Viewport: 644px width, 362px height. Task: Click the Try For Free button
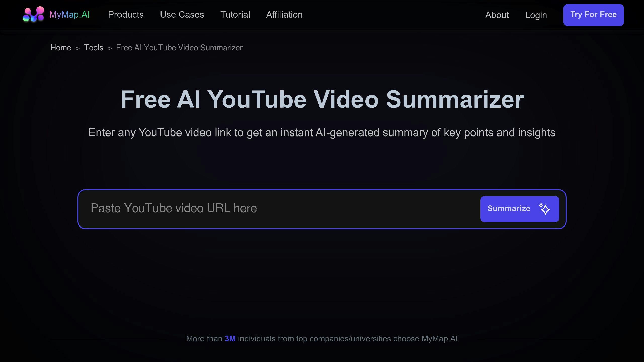pos(594,15)
